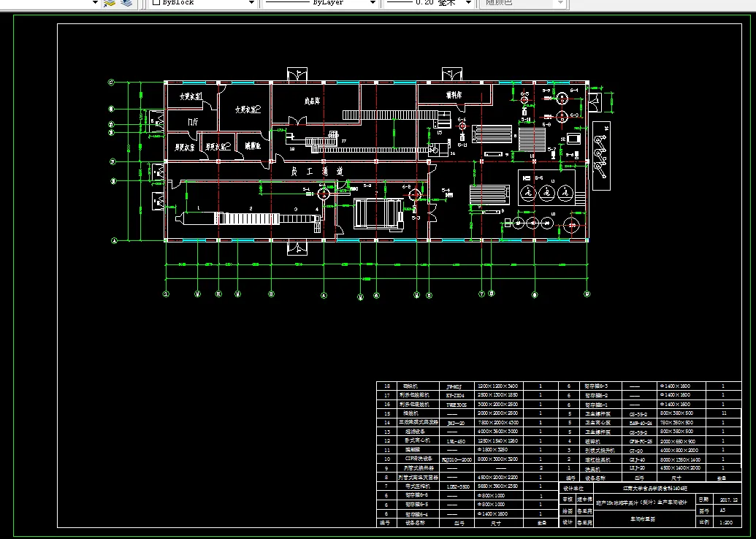Expand the layer list dropdown arrow

pyautogui.click(x=95, y=3)
